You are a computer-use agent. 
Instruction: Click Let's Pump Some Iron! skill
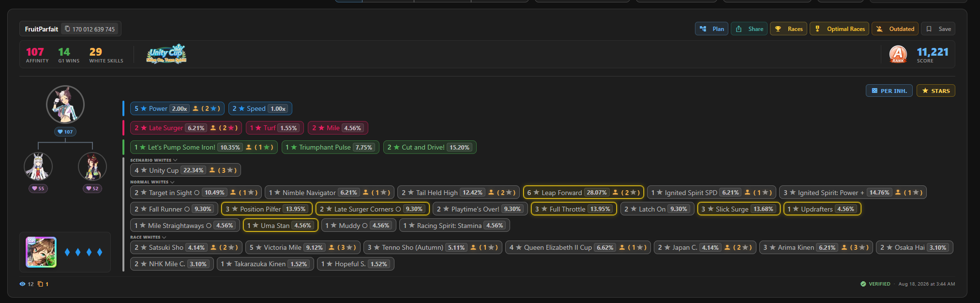point(204,147)
